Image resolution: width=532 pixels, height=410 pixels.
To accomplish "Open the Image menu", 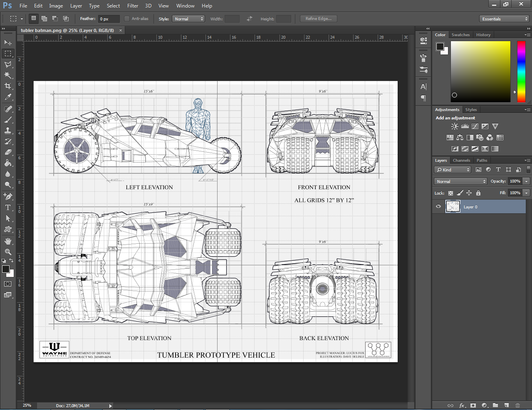I will point(56,6).
